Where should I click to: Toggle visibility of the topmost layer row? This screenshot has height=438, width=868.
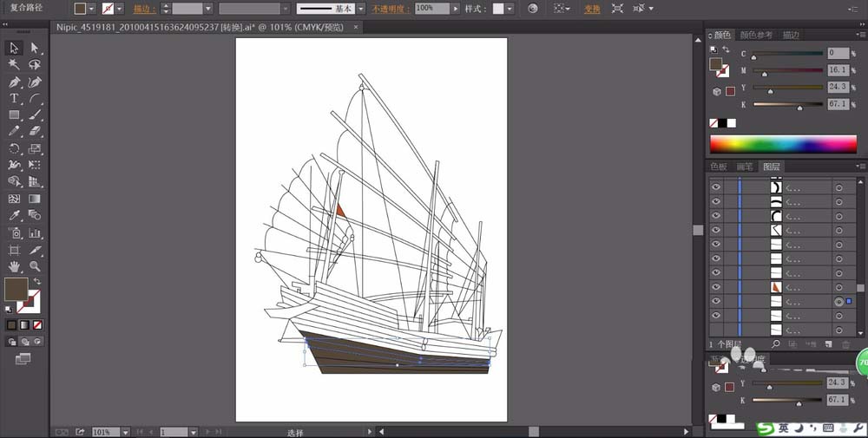tap(716, 186)
